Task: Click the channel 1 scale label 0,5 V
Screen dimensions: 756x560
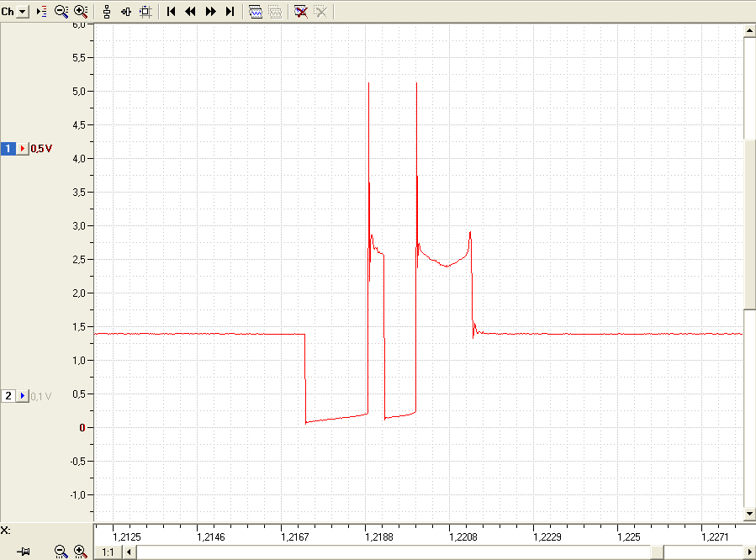Action: click(x=41, y=149)
